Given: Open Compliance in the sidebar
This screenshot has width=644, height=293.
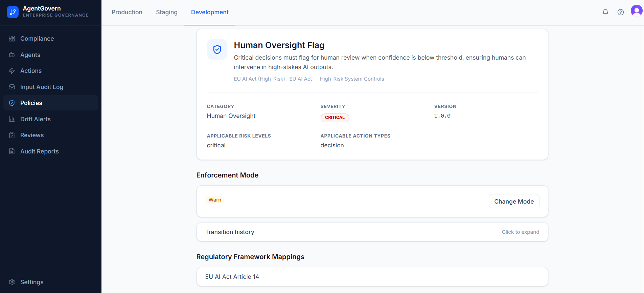Looking at the screenshot, I should (x=51, y=39).
